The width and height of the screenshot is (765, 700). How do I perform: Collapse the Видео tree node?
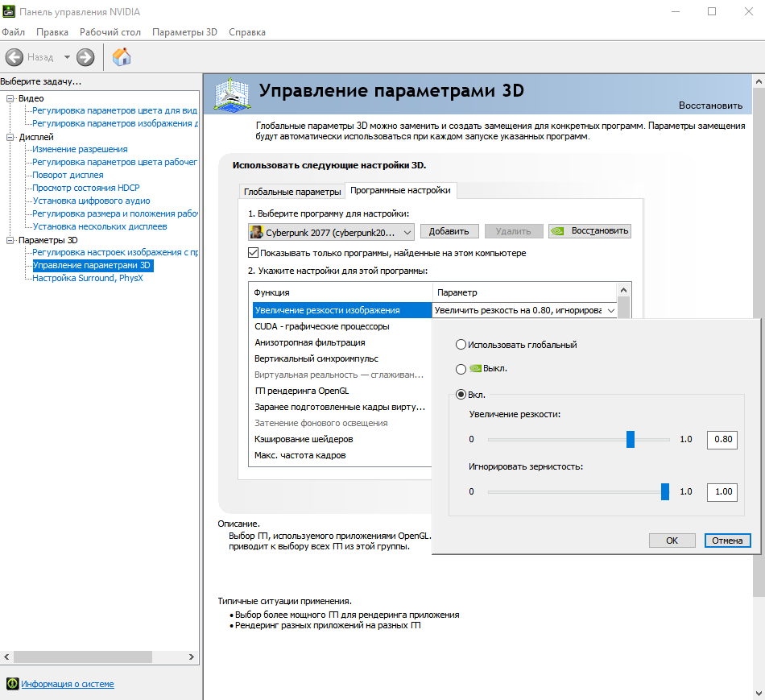10,98
